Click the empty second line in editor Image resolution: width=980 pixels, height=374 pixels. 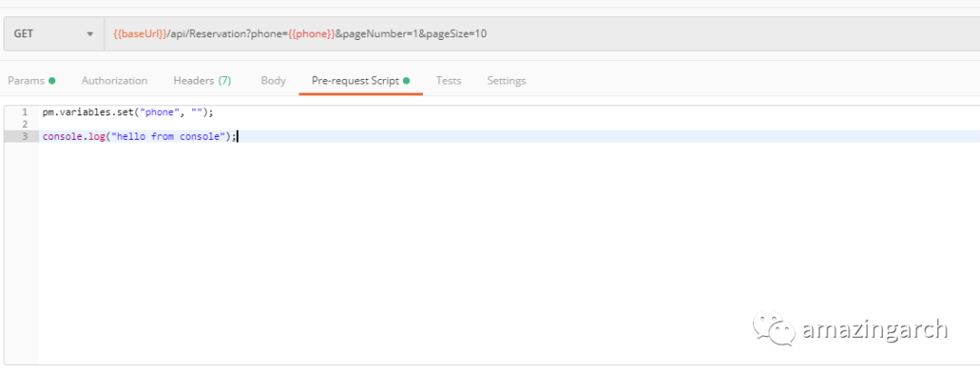click(509, 124)
